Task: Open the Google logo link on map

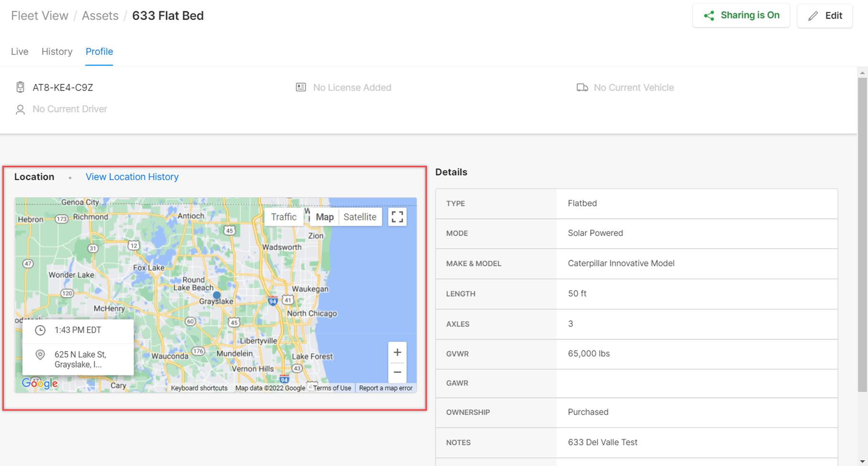Action: [40, 383]
